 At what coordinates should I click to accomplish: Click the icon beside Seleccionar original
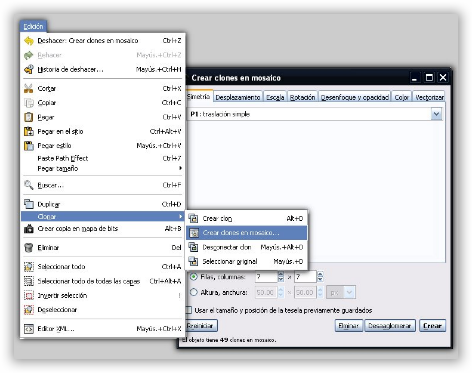point(193,261)
